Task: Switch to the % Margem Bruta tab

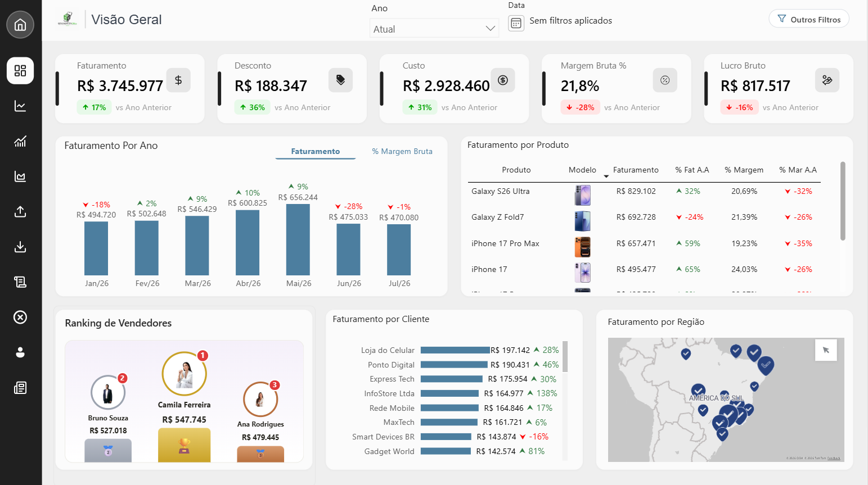Action: pos(402,151)
